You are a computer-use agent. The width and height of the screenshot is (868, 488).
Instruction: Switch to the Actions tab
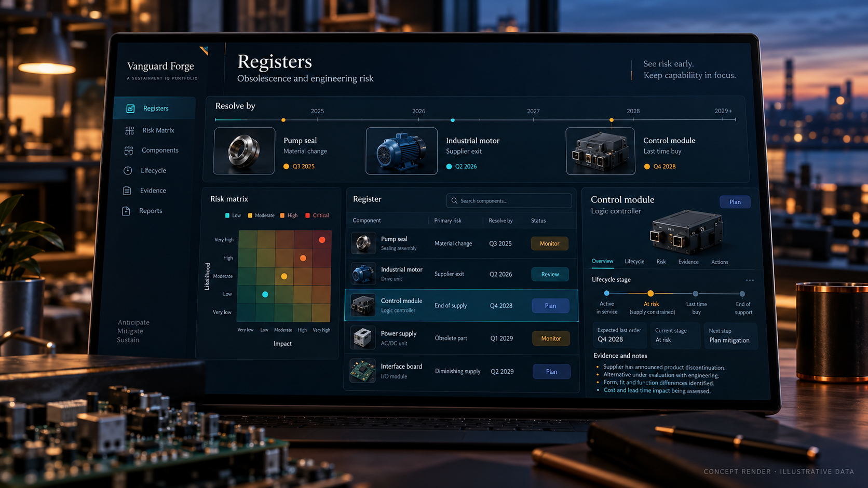(720, 262)
